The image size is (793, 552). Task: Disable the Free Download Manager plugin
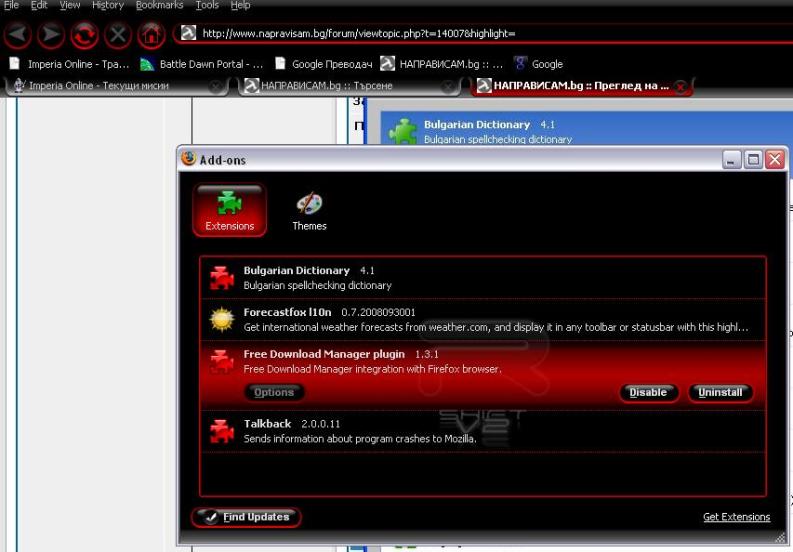(648, 392)
